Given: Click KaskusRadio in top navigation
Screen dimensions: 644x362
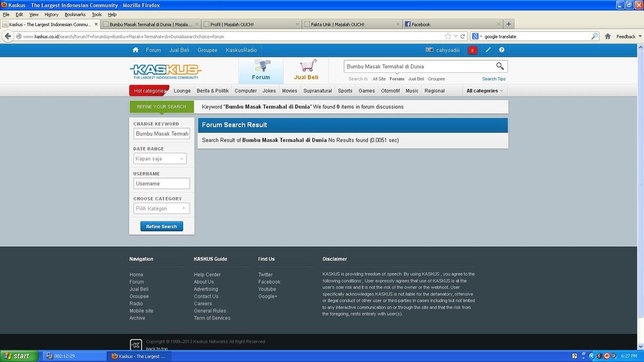Looking at the screenshot, I should tap(241, 50).
